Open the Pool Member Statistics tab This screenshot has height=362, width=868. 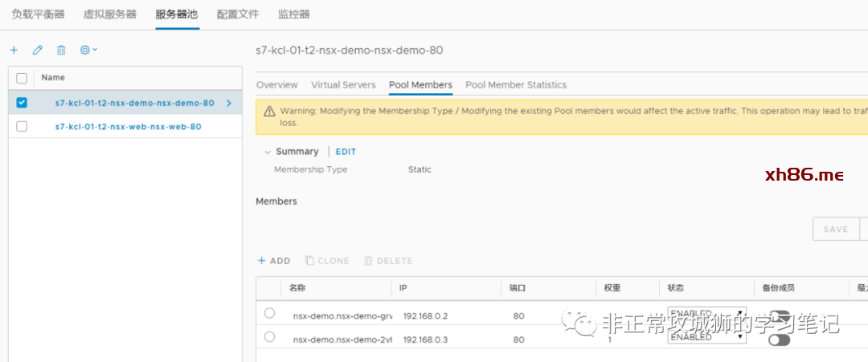coord(516,85)
